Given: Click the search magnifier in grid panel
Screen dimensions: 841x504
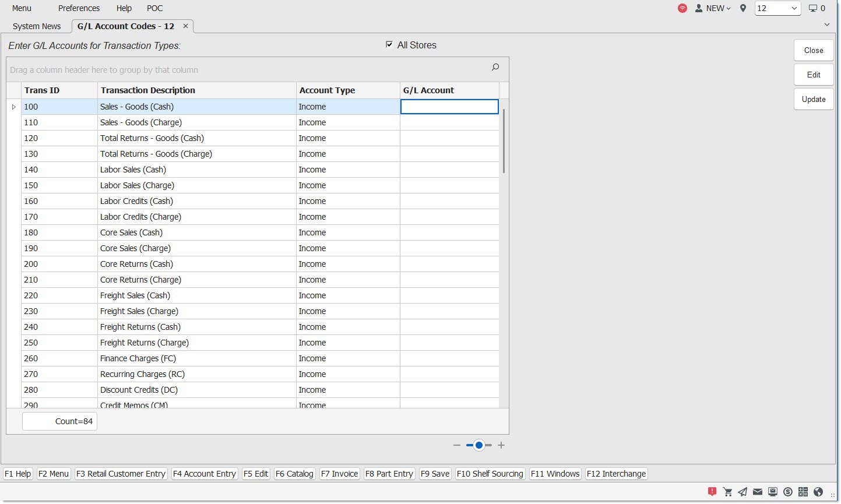Looking at the screenshot, I should tap(495, 68).
